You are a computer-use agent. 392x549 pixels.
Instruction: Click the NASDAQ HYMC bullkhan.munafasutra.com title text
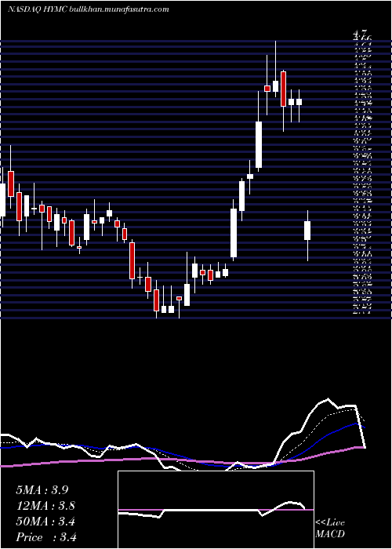tap(89, 9)
